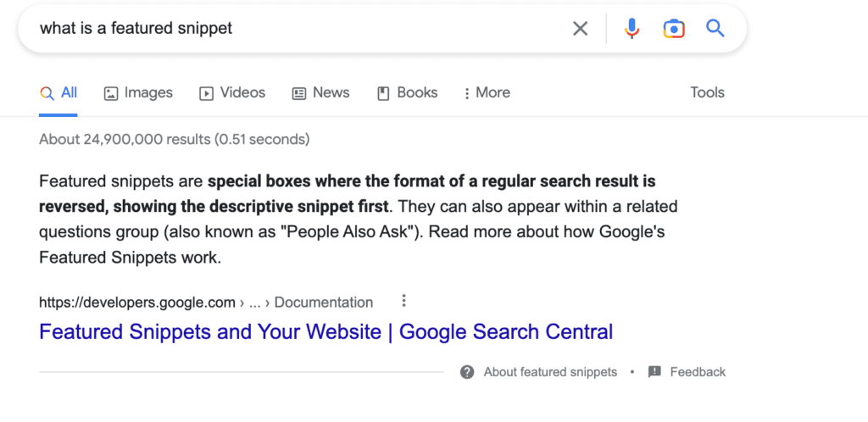Click the About featured snippets link
The height and width of the screenshot is (422, 868).
[550, 372]
